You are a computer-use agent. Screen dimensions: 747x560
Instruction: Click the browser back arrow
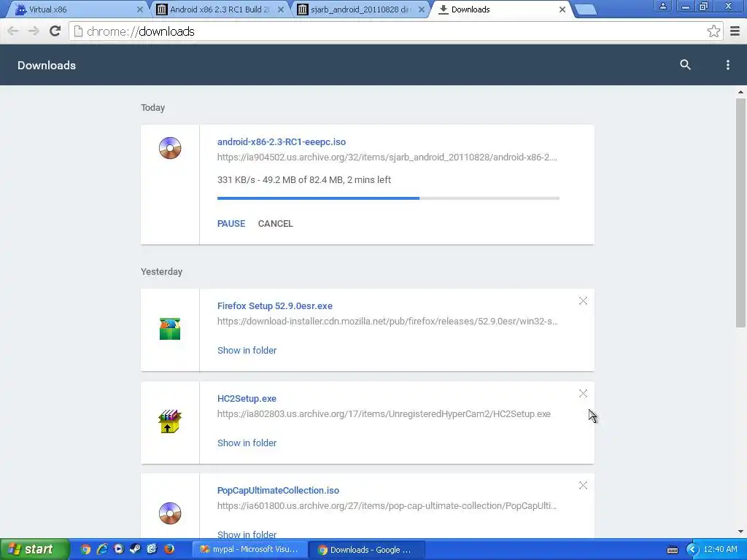point(13,31)
